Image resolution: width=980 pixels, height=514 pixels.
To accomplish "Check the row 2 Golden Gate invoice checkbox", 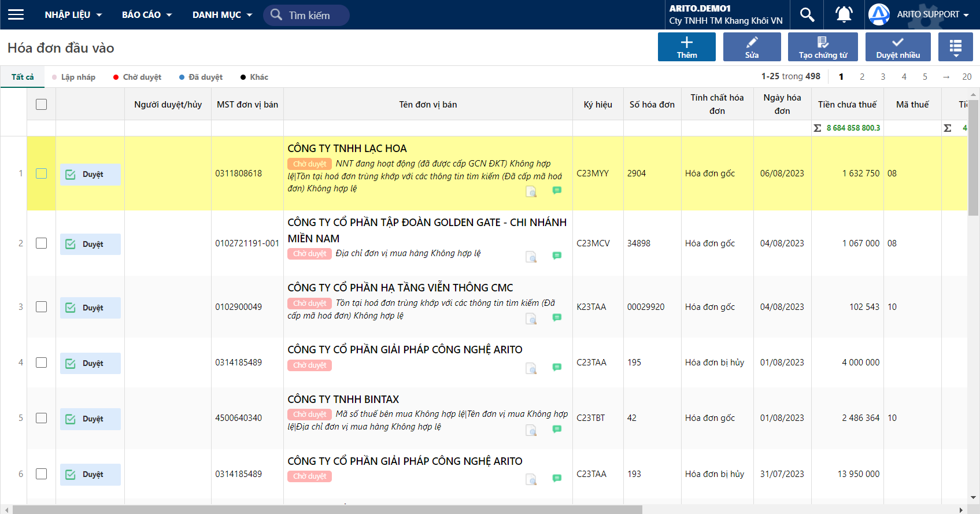I will (x=41, y=243).
